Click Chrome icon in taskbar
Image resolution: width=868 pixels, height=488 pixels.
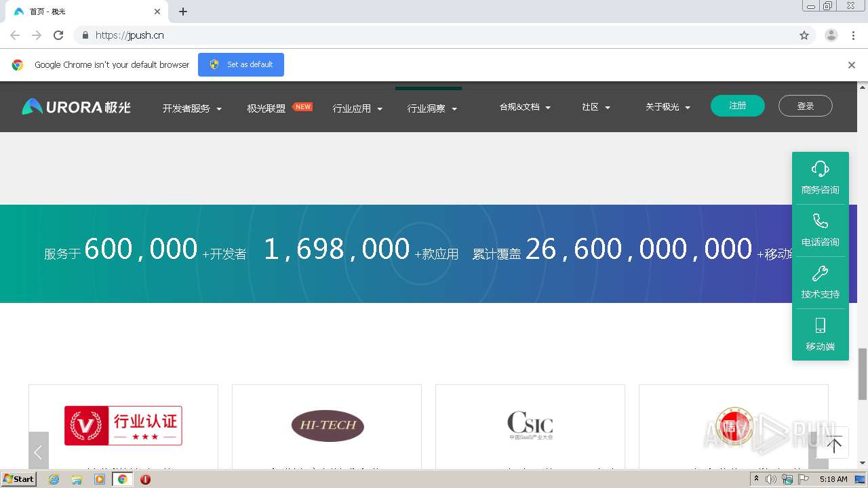pyautogui.click(x=123, y=479)
